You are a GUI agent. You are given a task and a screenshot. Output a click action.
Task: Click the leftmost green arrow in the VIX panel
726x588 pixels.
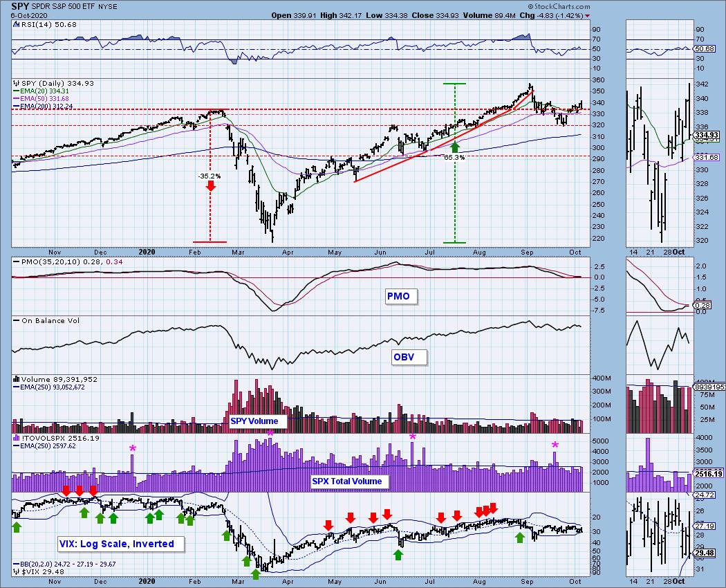point(17,526)
